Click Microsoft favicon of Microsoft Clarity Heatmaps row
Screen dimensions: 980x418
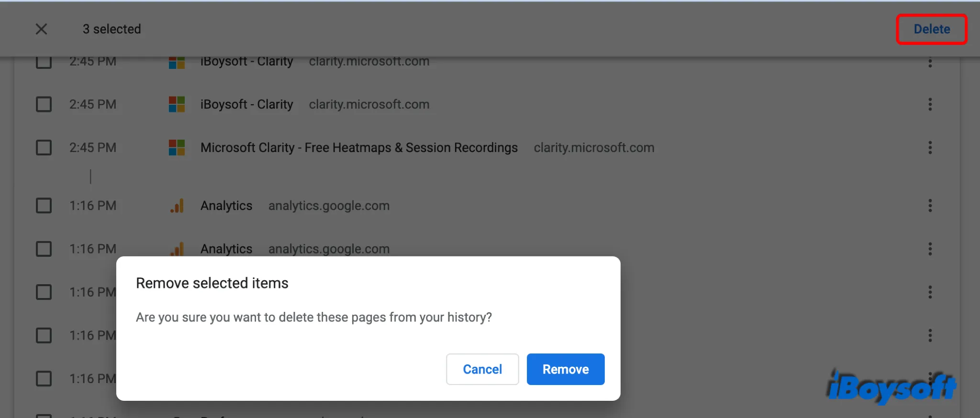coord(177,147)
